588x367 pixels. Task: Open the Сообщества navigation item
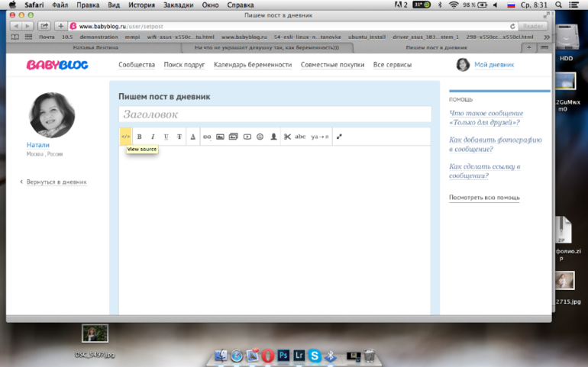point(137,65)
